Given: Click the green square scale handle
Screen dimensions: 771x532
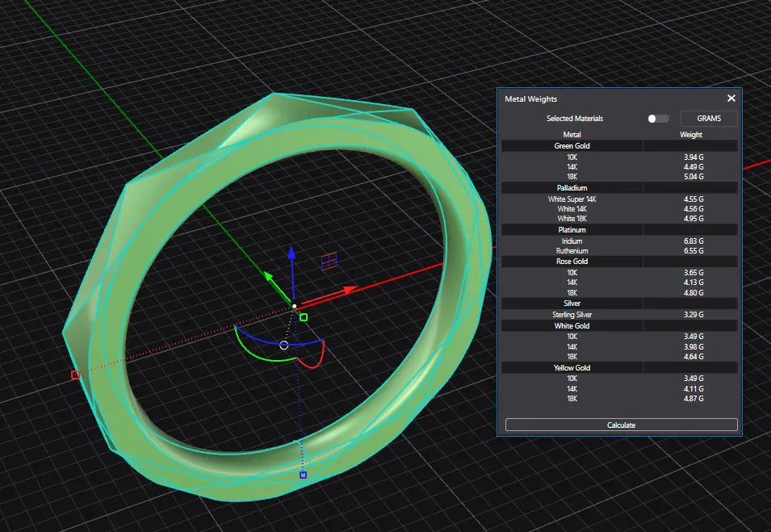Looking at the screenshot, I should pos(304,317).
